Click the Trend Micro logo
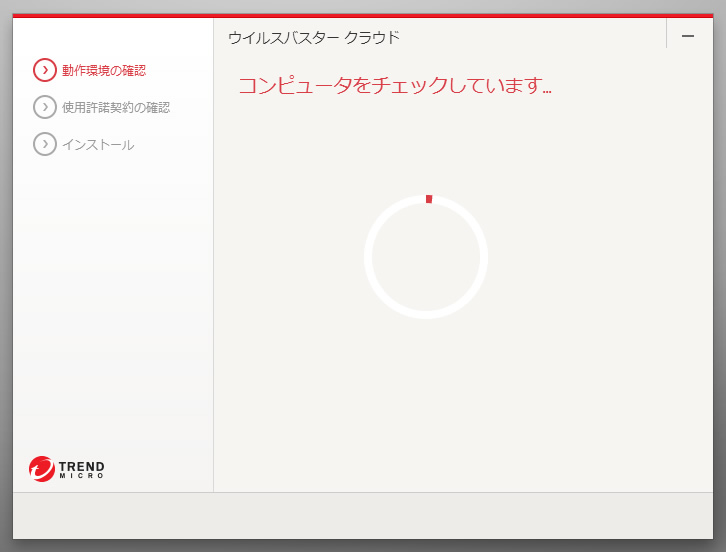 (x=67, y=469)
